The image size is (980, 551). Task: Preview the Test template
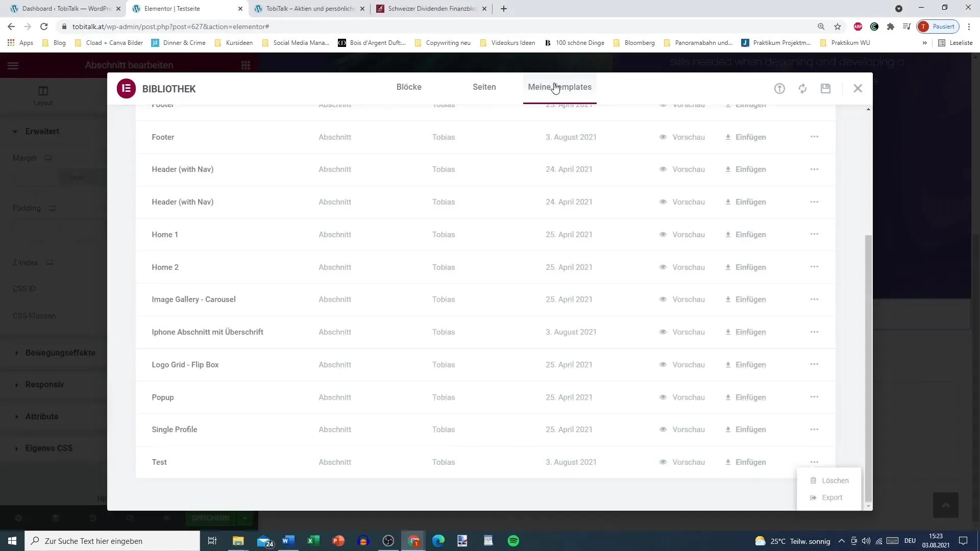coord(682,462)
